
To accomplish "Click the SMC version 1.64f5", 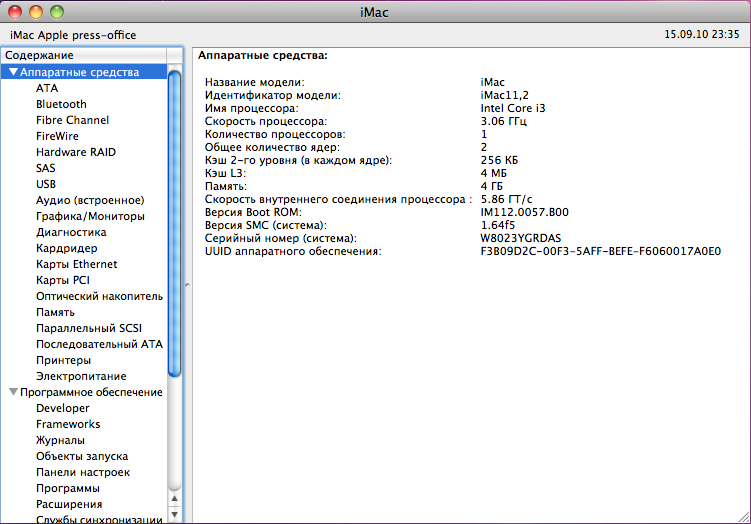I will tap(498, 225).
